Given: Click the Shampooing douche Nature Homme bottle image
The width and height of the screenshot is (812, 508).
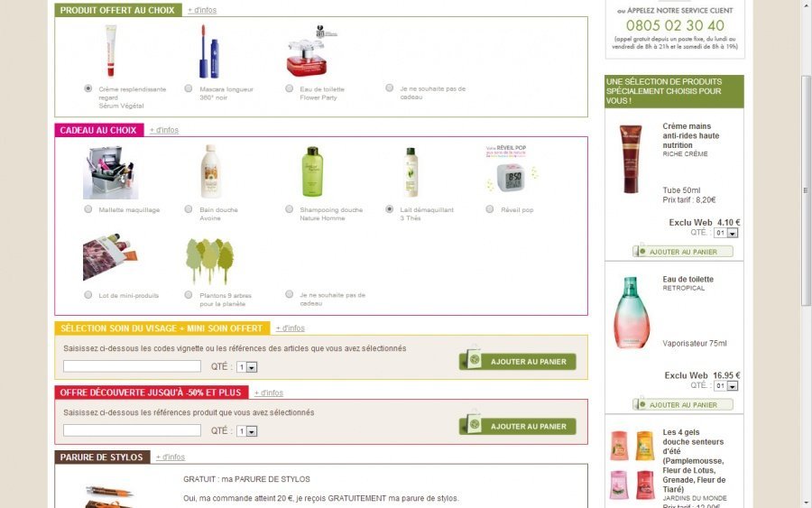Looking at the screenshot, I should pos(312,171).
